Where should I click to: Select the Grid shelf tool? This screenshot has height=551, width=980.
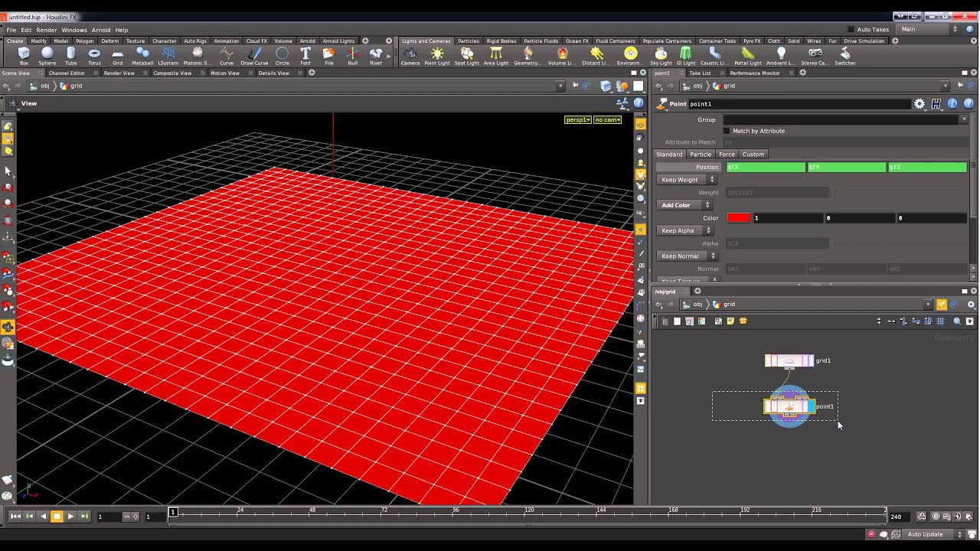(117, 56)
